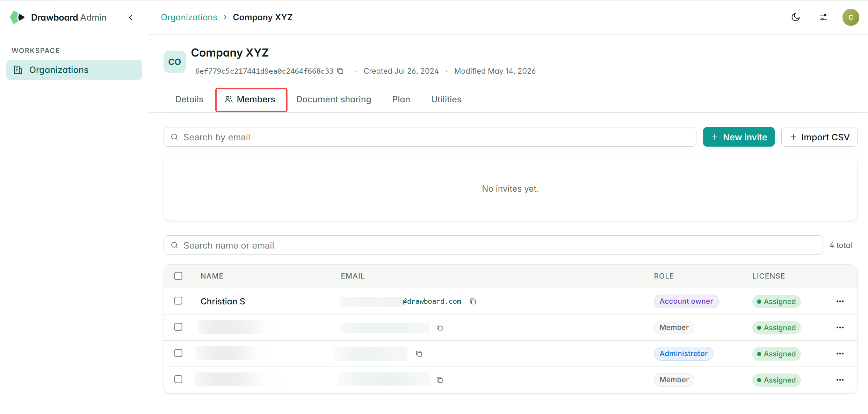Click the LICENSE column header
Viewport: 868px width, 414px height.
coord(768,276)
